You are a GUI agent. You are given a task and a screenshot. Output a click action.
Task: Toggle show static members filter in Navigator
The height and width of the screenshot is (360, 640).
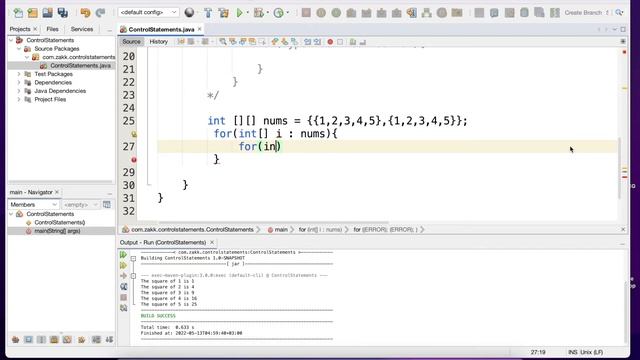click(x=41, y=340)
